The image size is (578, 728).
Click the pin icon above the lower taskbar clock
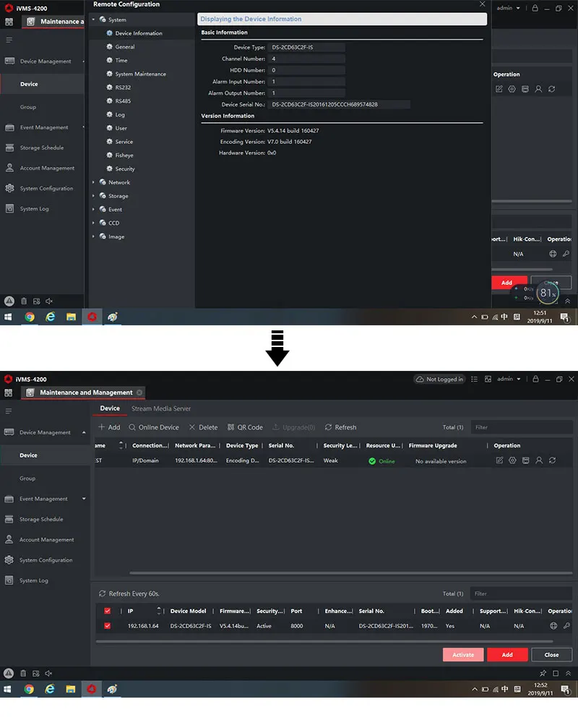click(x=543, y=673)
